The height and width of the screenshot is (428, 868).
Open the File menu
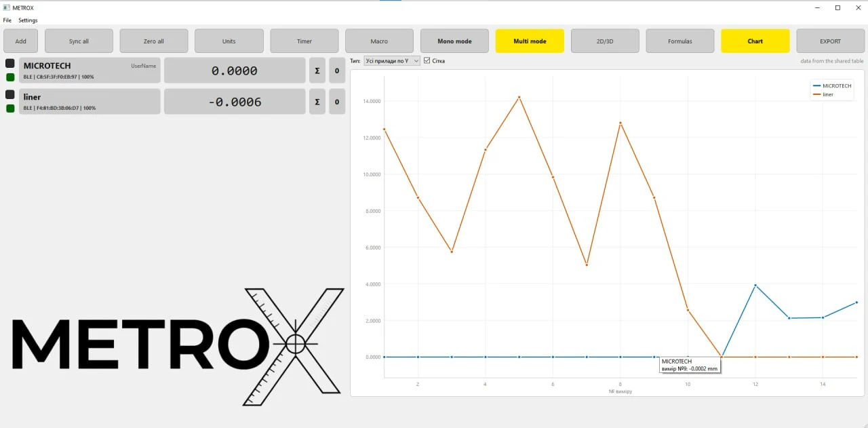pyautogui.click(x=7, y=20)
